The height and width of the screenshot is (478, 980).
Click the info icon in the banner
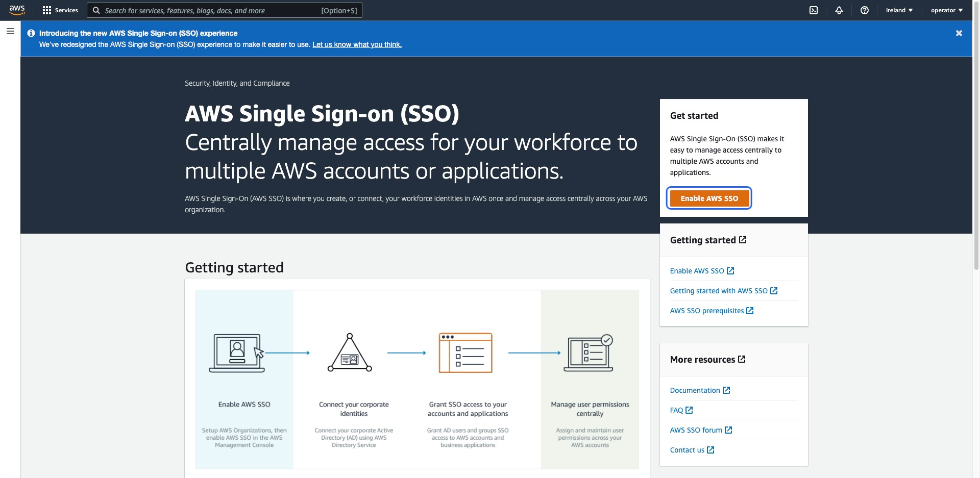tap(31, 33)
